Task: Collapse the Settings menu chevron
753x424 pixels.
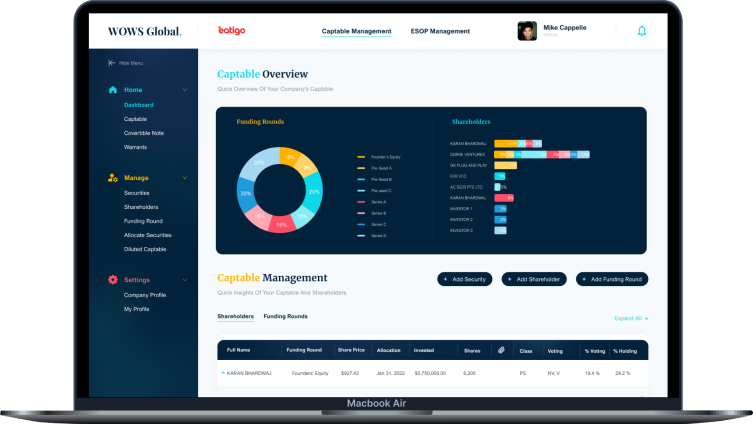Action: point(185,280)
